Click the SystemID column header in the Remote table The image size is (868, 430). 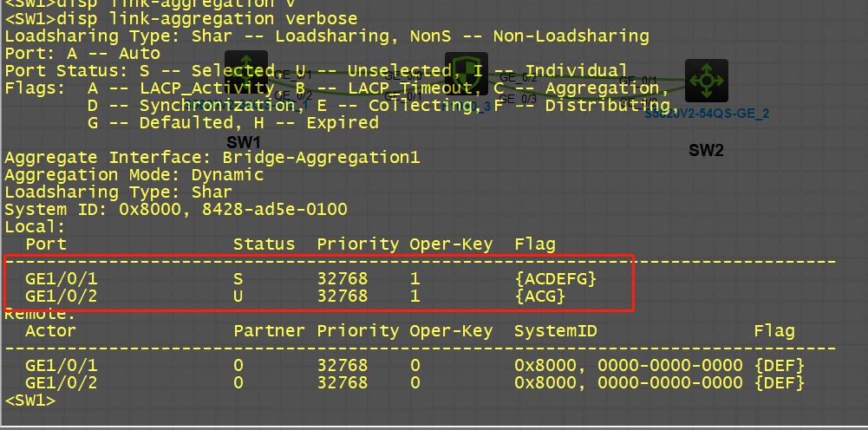[555, 331]
